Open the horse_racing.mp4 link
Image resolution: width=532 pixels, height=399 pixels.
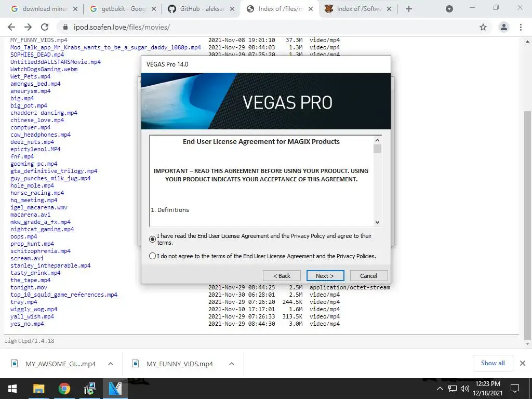[37, 193]
